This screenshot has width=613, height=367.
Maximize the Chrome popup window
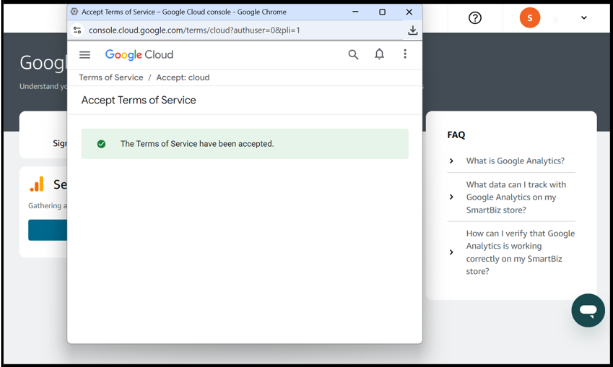(x=382, y=12)
